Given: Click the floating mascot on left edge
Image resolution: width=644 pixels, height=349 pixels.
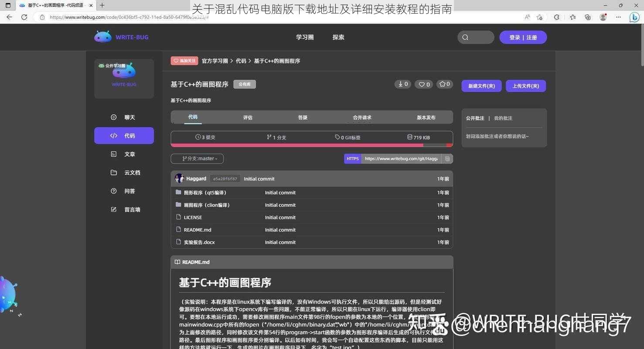Looking at the screenshot, I should 8,294.
